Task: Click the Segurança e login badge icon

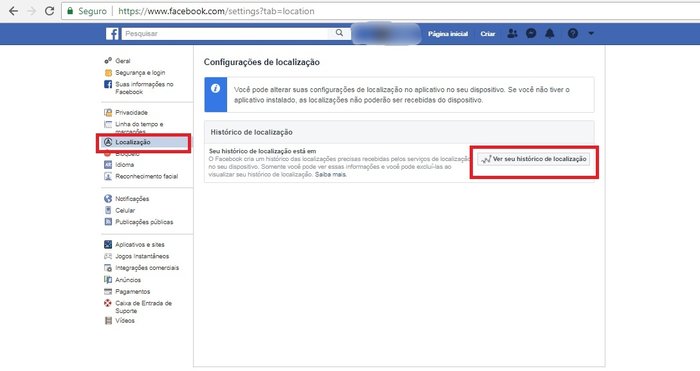Action: click(x=108, y=72)
